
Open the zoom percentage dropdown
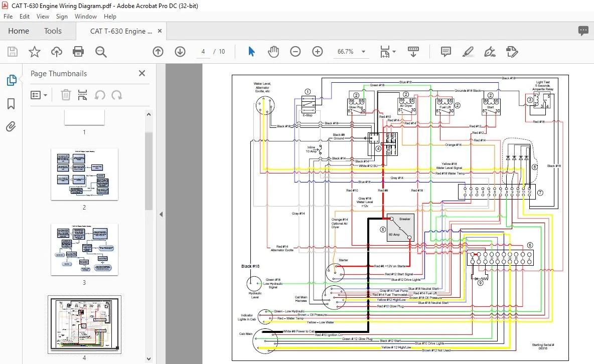coord(363,52)
